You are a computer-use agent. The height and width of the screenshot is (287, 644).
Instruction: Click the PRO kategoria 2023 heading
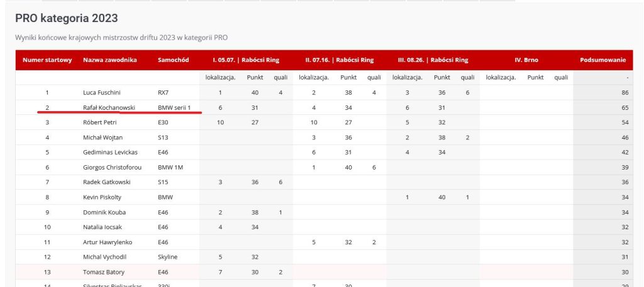pyautogui.click(x=66, y=19)
